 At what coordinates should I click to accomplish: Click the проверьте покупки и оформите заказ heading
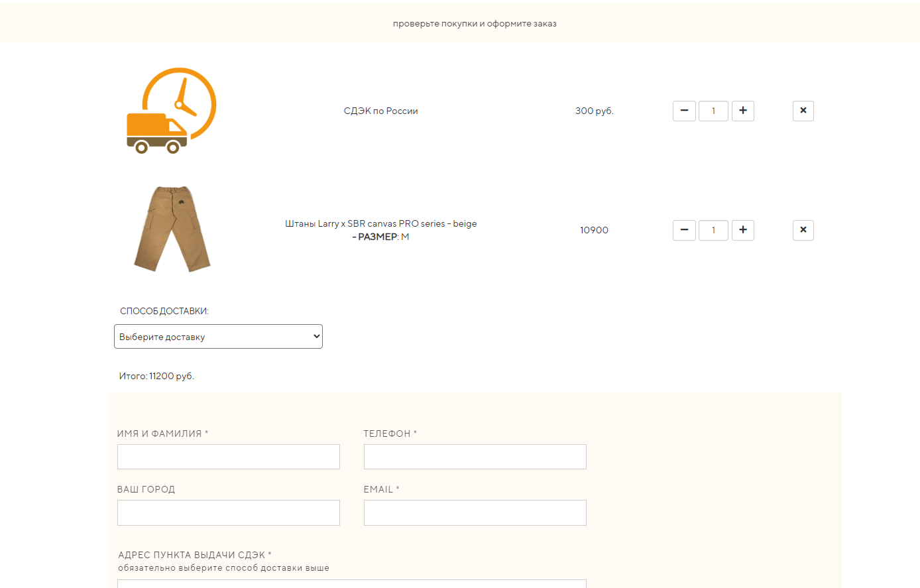pyautogui.click(x=475, y=23)
